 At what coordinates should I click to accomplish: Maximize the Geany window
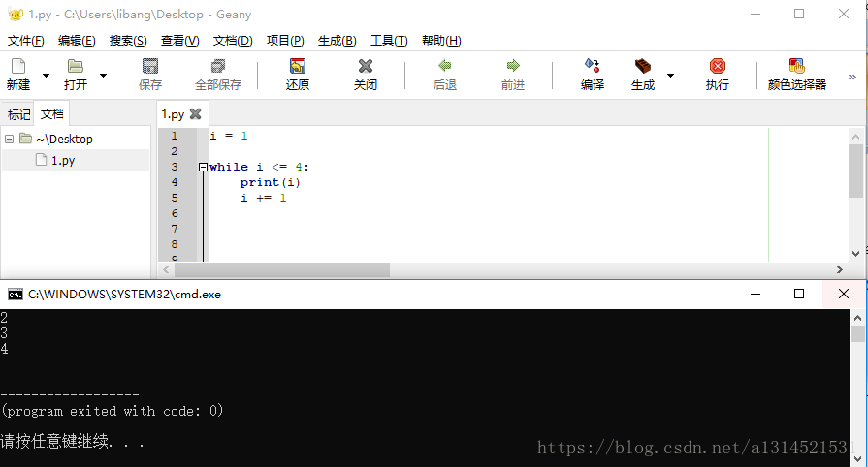point(799,14)
